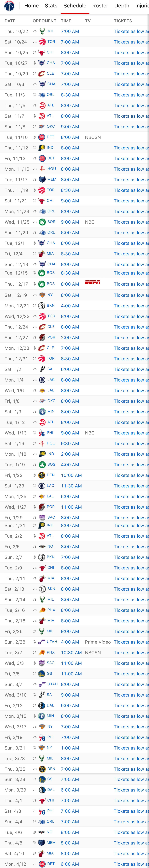Click Nets logo on Mon, 12/21 row
Viewport: 149px width, 868px height.
click(x=42, y=306)
